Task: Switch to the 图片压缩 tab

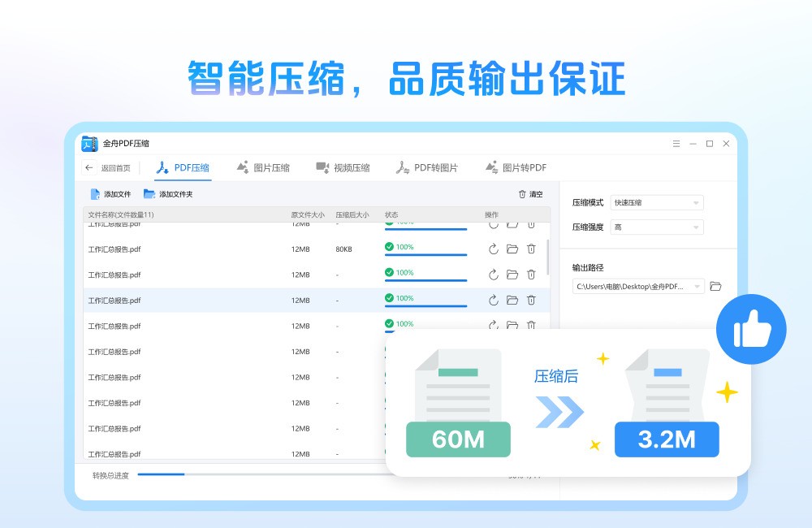Action: pos(266,167)
